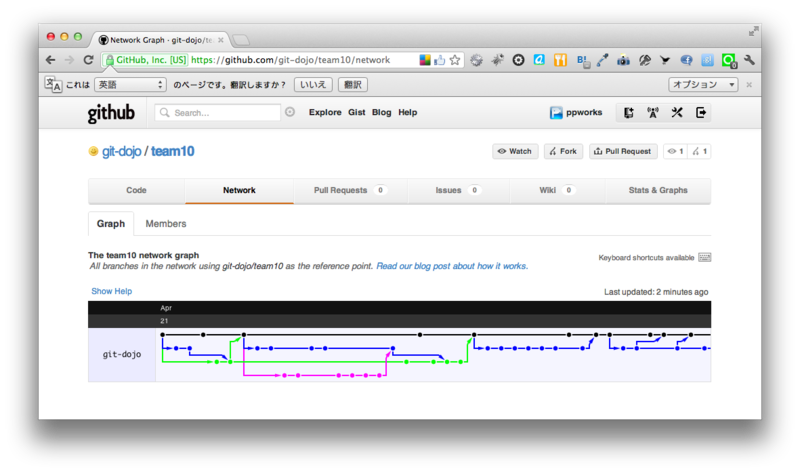Screen dimensions: 800x473
Task: Click the blue 'a' extension icon
Action: tap(539, 60)
